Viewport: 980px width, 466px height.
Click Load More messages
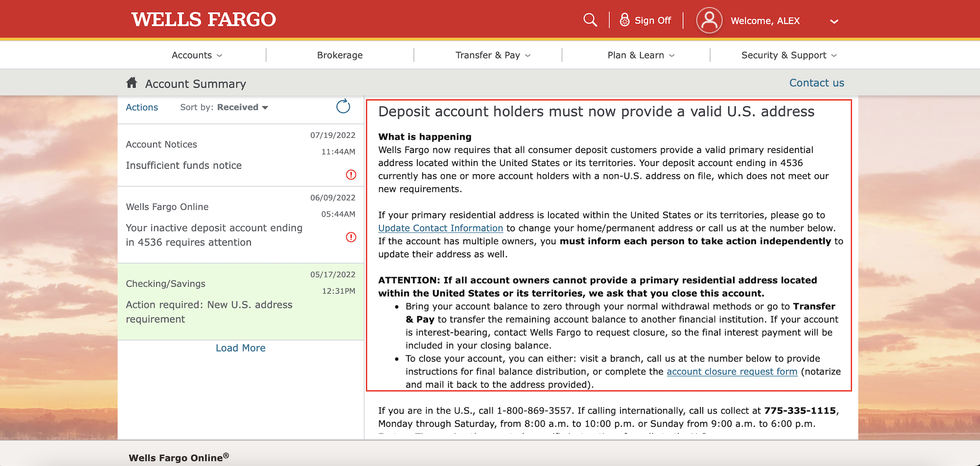pyautogui.click(x=240, y=348)
